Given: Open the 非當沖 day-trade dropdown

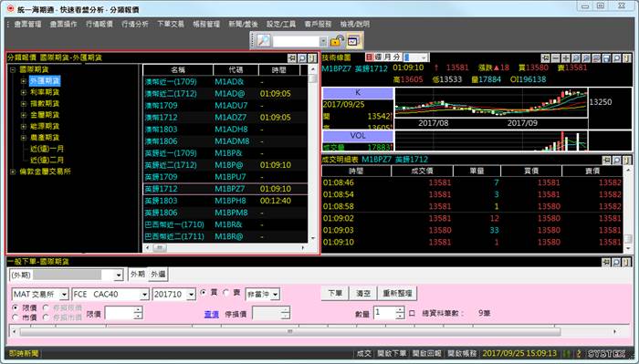Looking at the screenshot, I should (276, 294).
